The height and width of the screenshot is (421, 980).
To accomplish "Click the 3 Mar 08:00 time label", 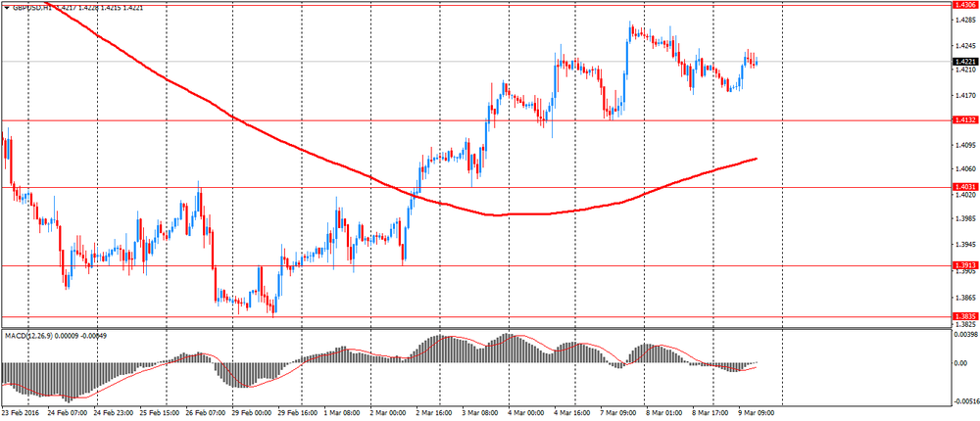I will 480,413.
